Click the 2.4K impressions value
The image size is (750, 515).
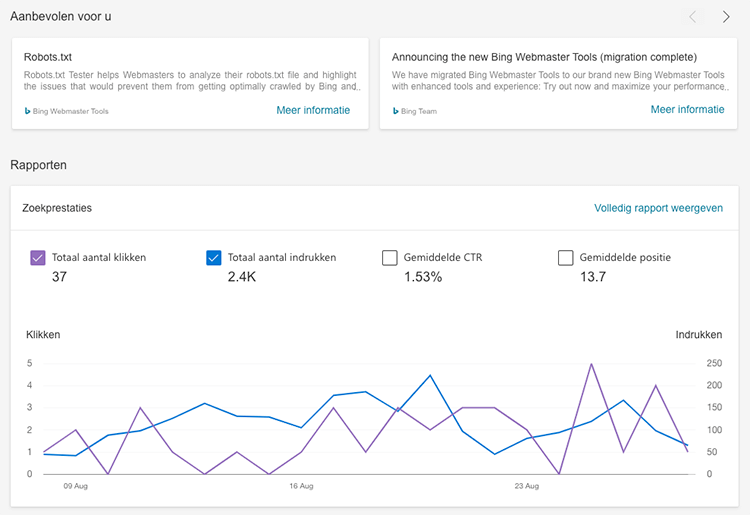pyautogui.click(x=242, y=277)
